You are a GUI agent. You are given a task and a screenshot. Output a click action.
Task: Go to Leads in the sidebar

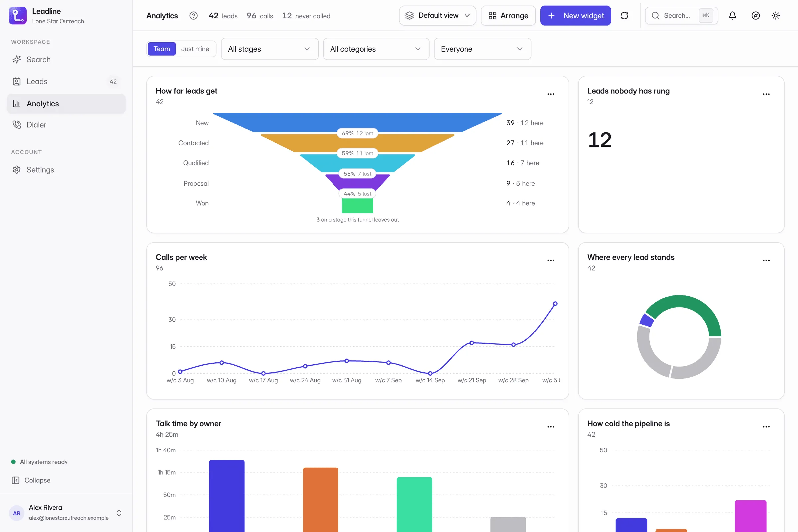point(66,81)
